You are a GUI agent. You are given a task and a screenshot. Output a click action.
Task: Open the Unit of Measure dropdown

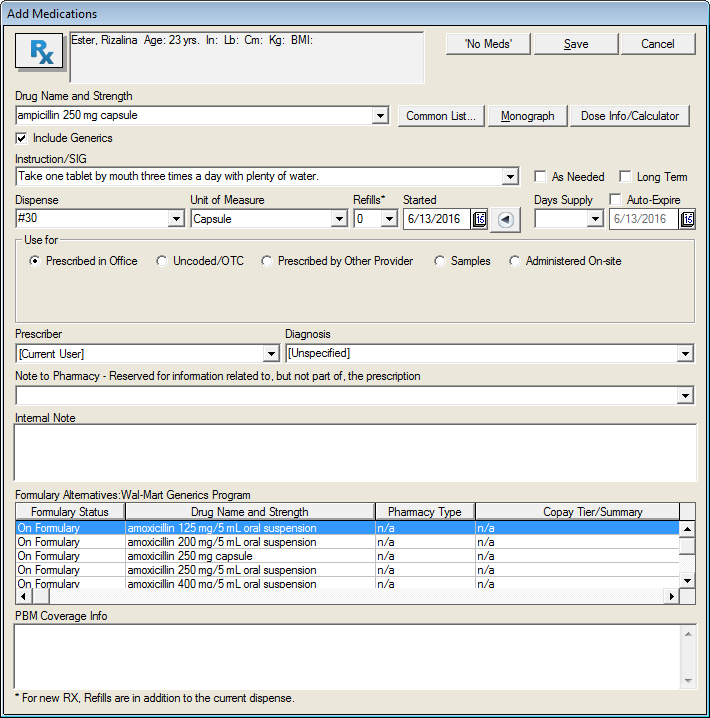(x=339, y=219)
